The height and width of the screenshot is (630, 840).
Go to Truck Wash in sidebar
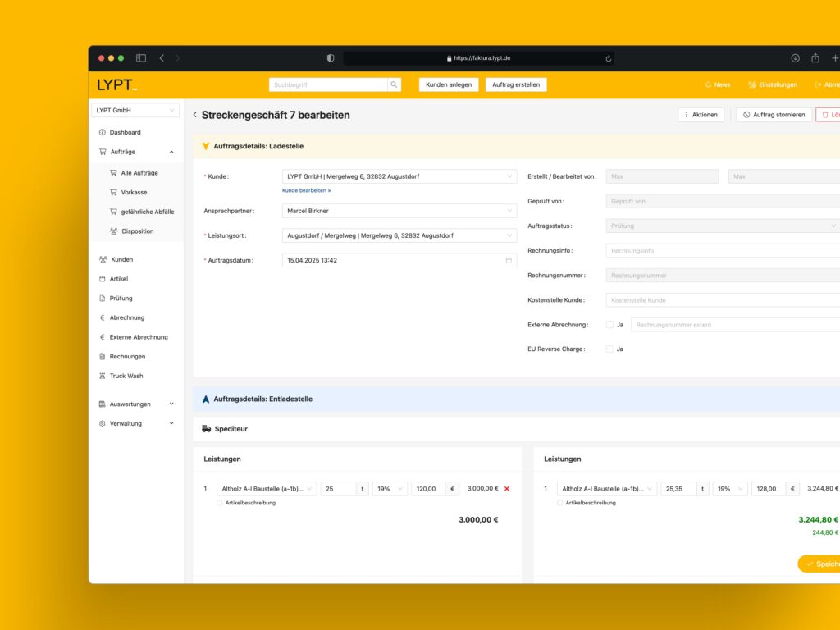(126, 376)
